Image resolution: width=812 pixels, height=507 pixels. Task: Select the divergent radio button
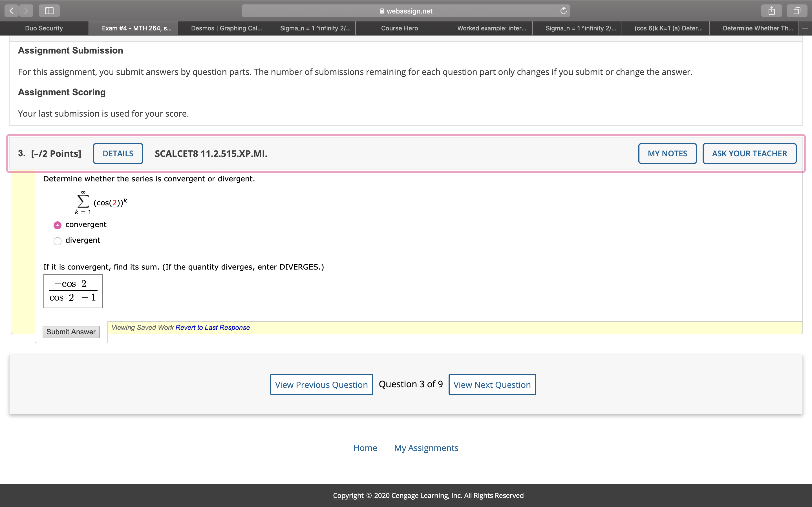58,241
